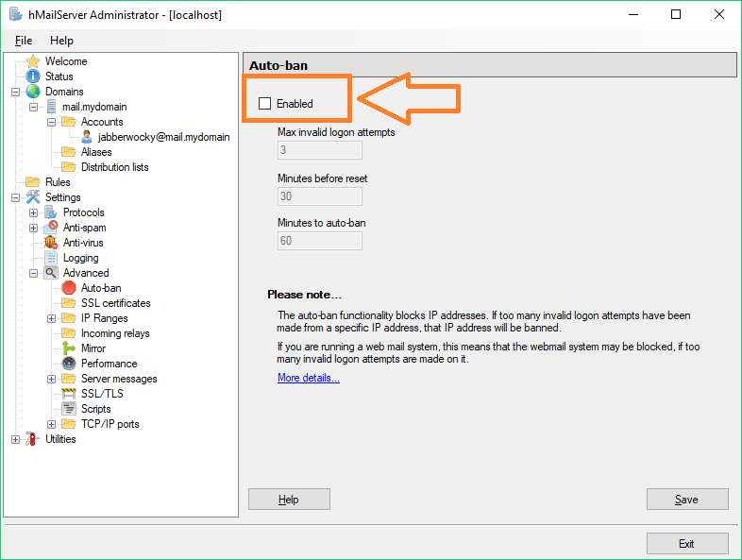The width and height of the screenshot is (742, 560).
Task: Select the Logging tree label
Action: (x=81, y=258)
